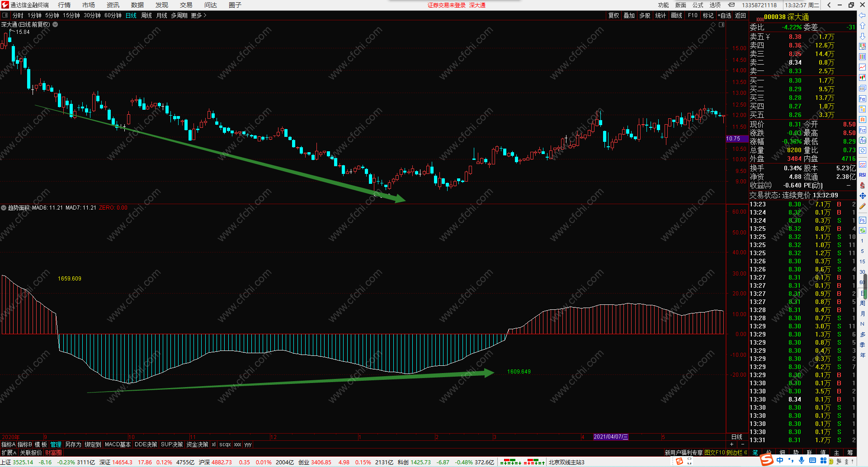This screenshot has height=467, width=868.
Task: Toggle 复权 price adjustment option
Action: coord(613,15)
